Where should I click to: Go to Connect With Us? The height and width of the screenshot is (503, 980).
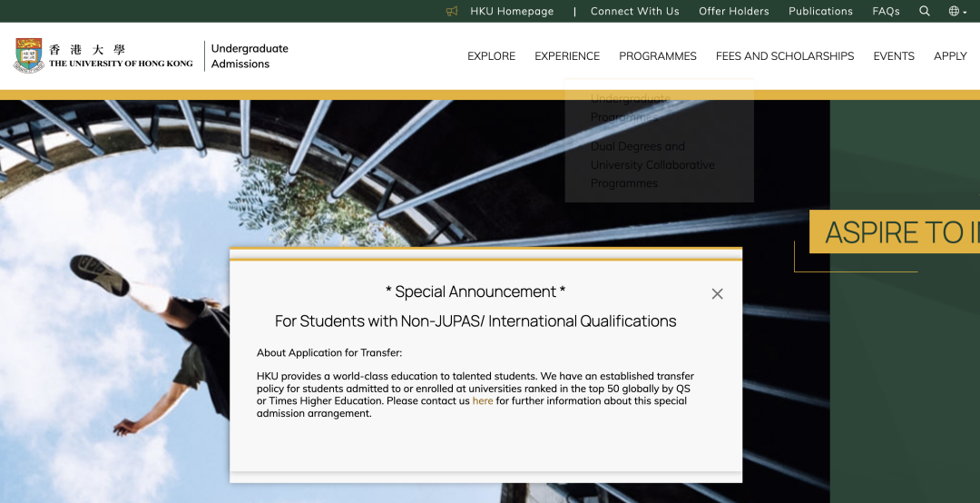[x=634, y=11]
